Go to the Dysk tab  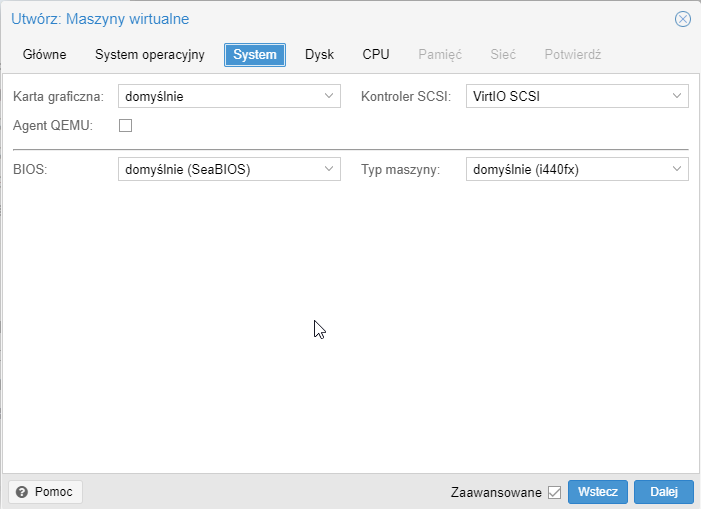tap(319, 55)
